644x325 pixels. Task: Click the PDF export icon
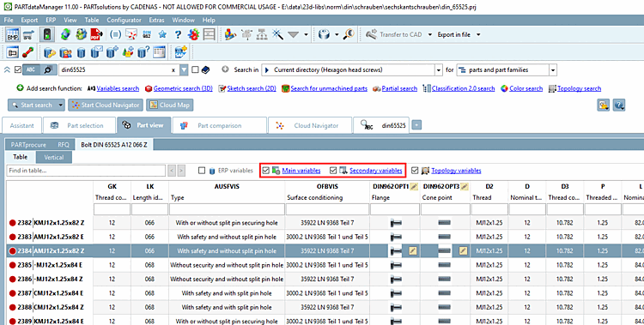[96, 34]
